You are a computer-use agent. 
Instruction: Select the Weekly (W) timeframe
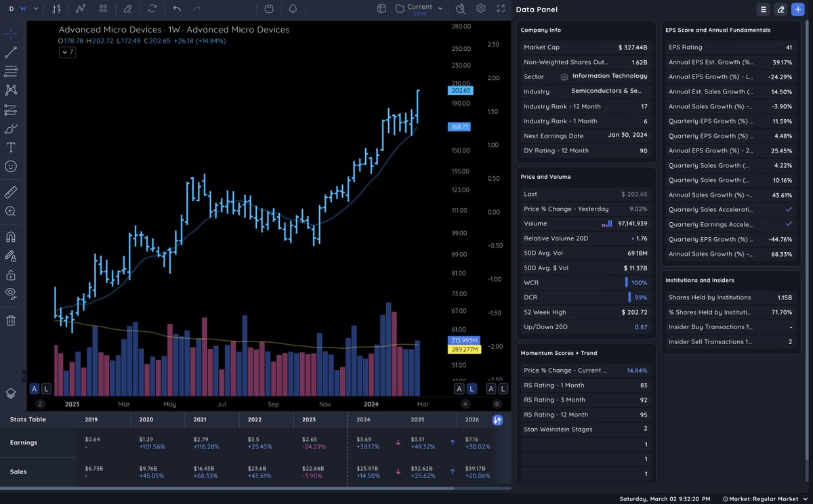pyautogui.click(x=24, y=9)
